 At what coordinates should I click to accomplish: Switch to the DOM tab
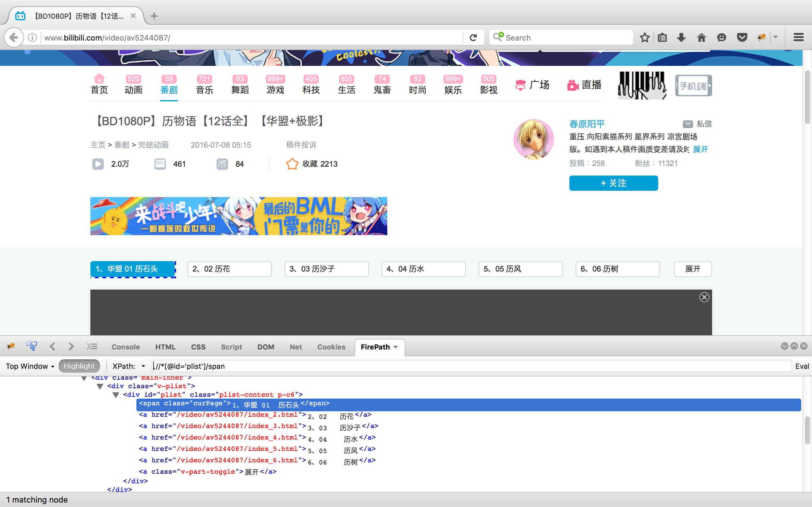click(x=266, y=347)
